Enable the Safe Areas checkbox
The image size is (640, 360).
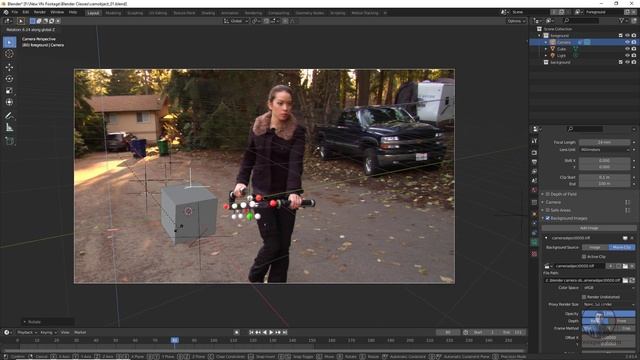pyautogui.click(x=548, y=210)
